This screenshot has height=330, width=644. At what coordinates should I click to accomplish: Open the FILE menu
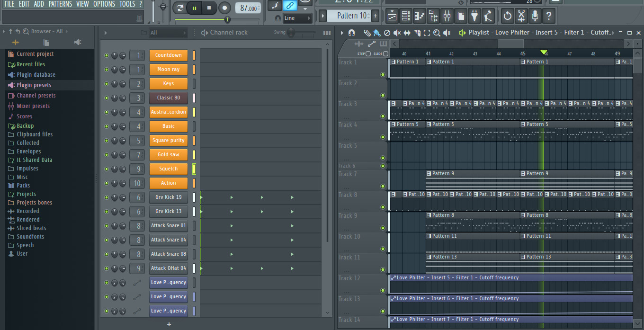coord(9,4)
